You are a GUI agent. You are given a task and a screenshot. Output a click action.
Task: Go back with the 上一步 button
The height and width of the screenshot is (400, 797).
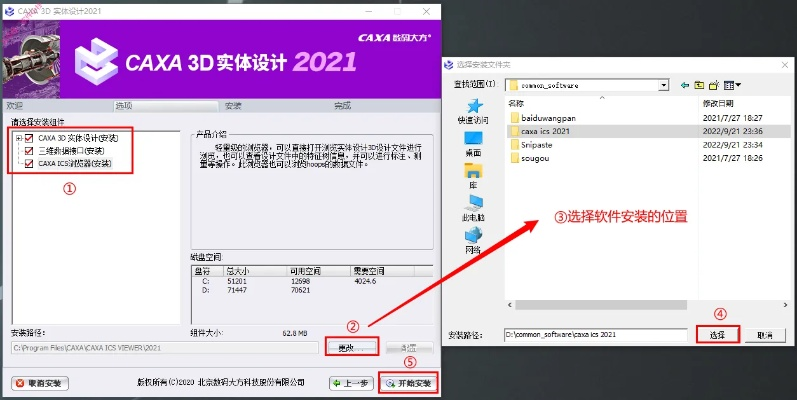pos(351,383)
